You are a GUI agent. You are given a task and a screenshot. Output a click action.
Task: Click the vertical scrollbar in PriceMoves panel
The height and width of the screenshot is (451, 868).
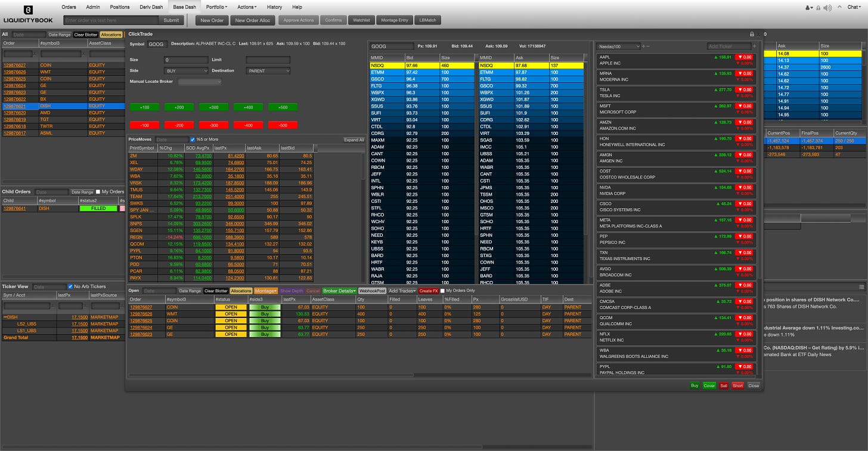[x=363, y=167]
